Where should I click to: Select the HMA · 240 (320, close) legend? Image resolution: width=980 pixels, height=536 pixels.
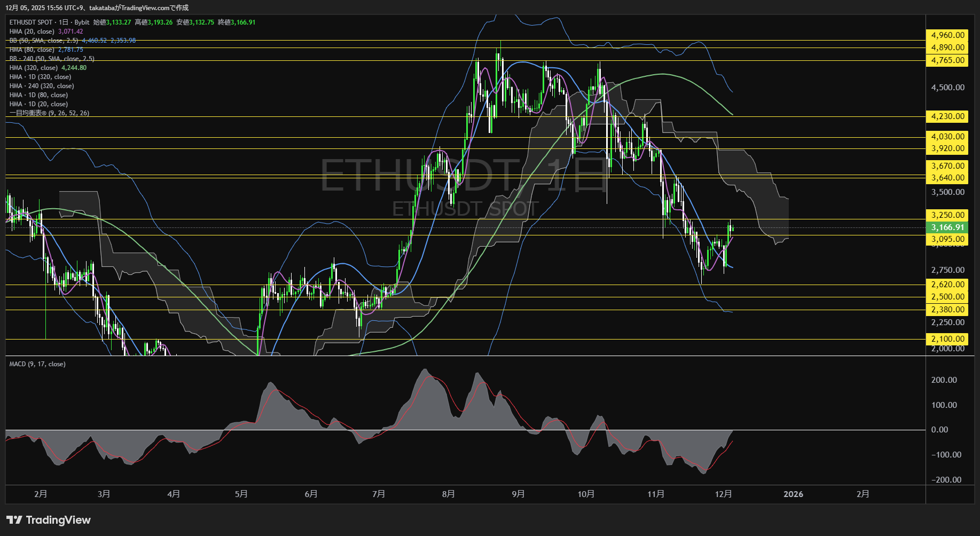click(42, 86)
